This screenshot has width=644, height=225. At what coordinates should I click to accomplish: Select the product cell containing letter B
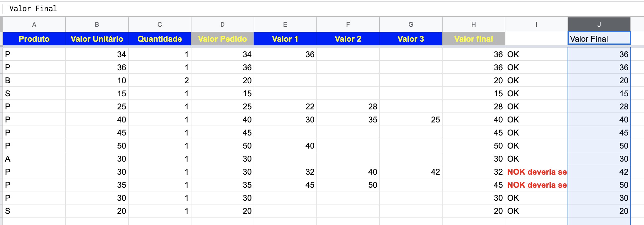[34, 80]
